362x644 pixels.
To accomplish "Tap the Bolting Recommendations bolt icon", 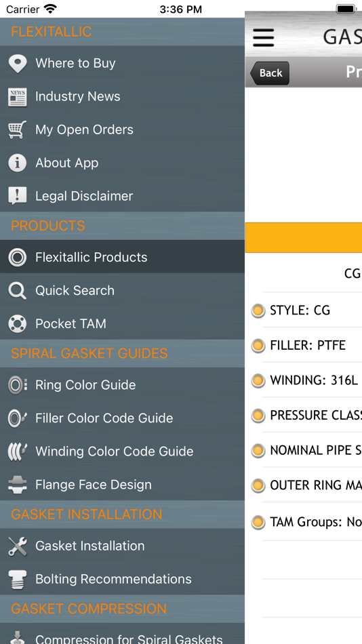I will 17,579.
